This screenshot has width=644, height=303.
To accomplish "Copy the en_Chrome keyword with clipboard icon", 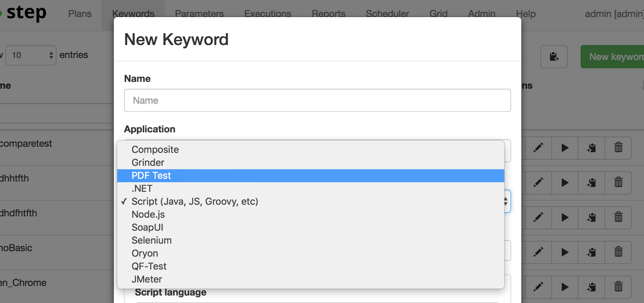I will [x=592, y=287].
